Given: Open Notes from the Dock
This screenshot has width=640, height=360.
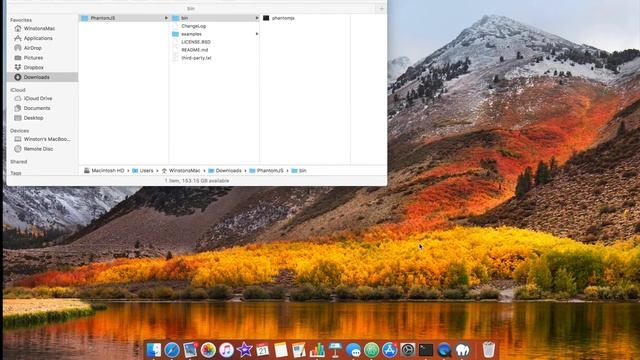Looking at the screenshot, I should coord(281,350).
